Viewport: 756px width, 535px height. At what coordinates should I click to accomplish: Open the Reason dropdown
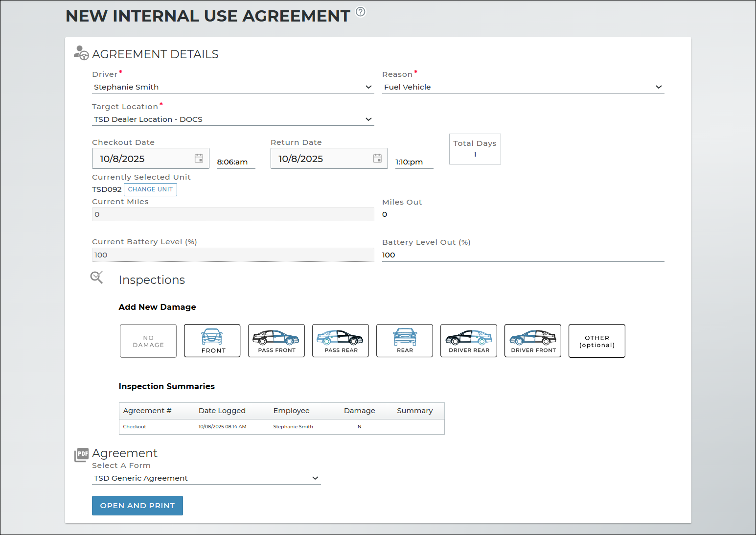point(523,87)
